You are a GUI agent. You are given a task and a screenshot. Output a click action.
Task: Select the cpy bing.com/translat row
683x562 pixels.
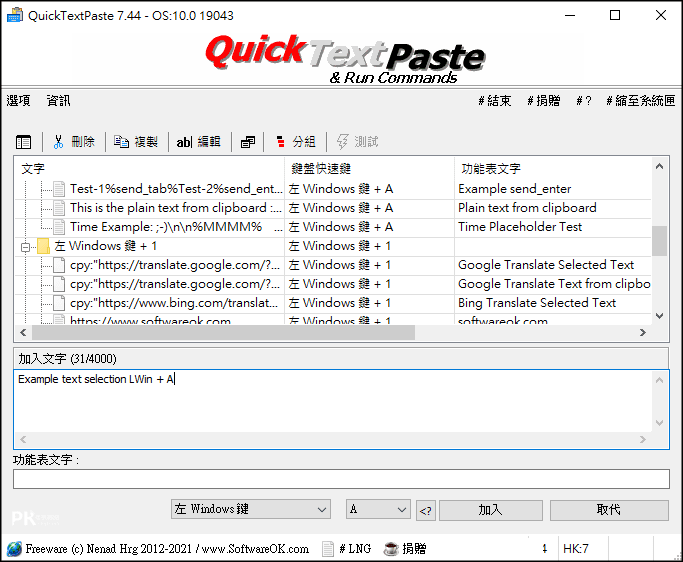[333, 303]
